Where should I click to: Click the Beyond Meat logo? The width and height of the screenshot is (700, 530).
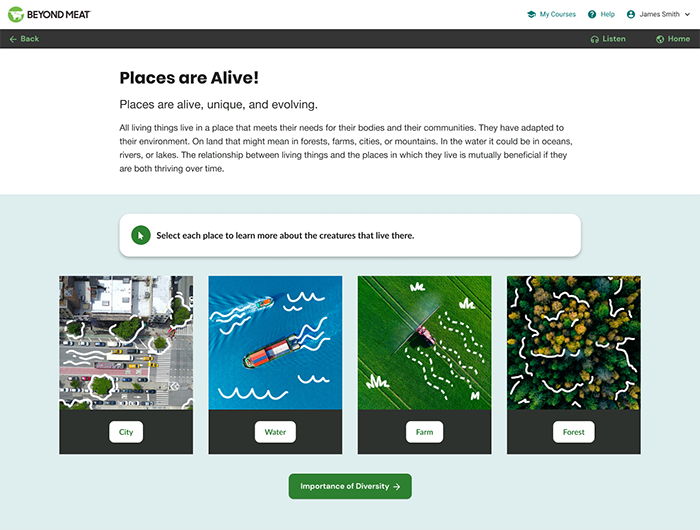(49, 14)
